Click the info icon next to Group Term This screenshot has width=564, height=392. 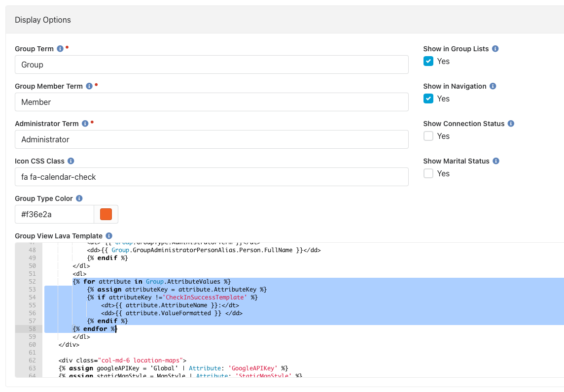click(60, 48)
